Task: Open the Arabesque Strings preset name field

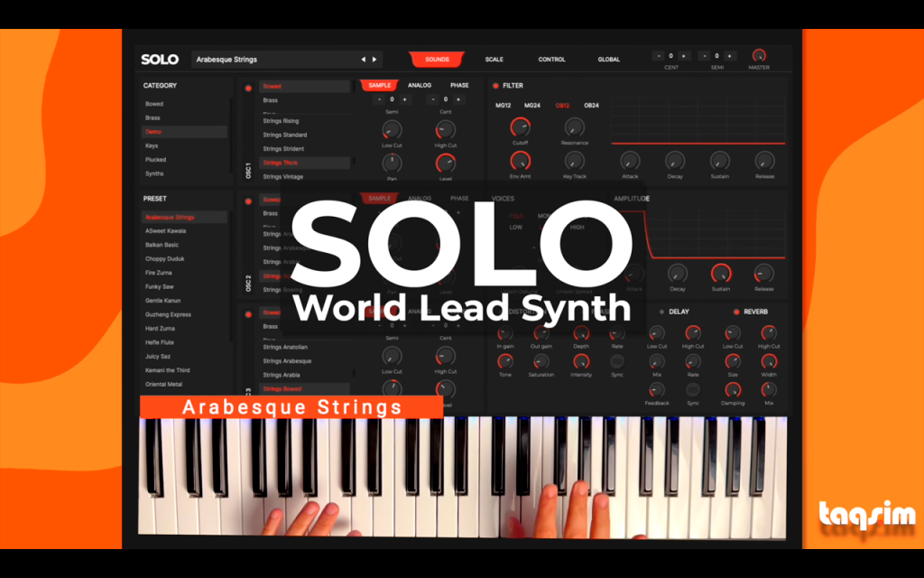Action: click(x=274, y=60)
